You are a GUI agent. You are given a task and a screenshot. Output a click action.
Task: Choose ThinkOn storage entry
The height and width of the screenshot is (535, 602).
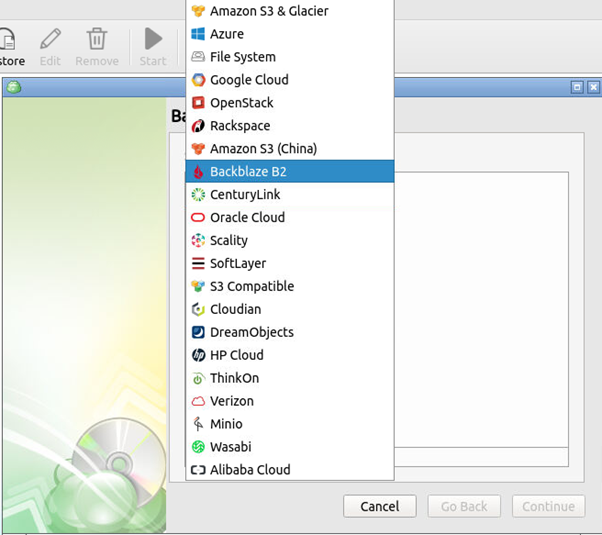pos(290,378)
